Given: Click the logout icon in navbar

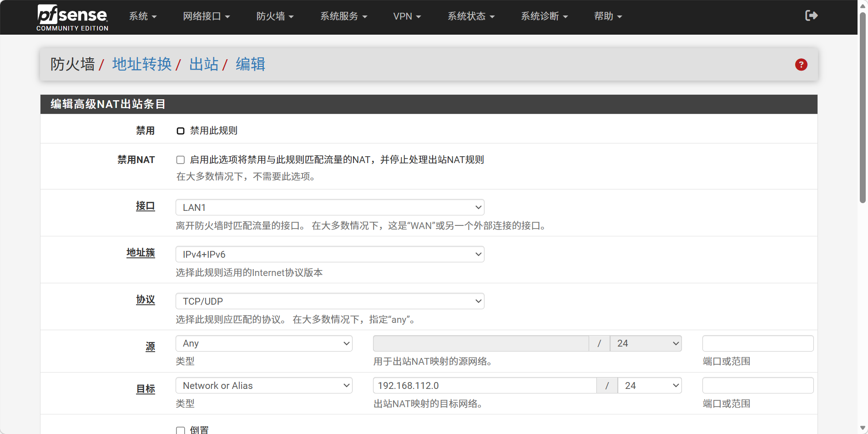Looking at the screenshot, I should tap(811, 16).
